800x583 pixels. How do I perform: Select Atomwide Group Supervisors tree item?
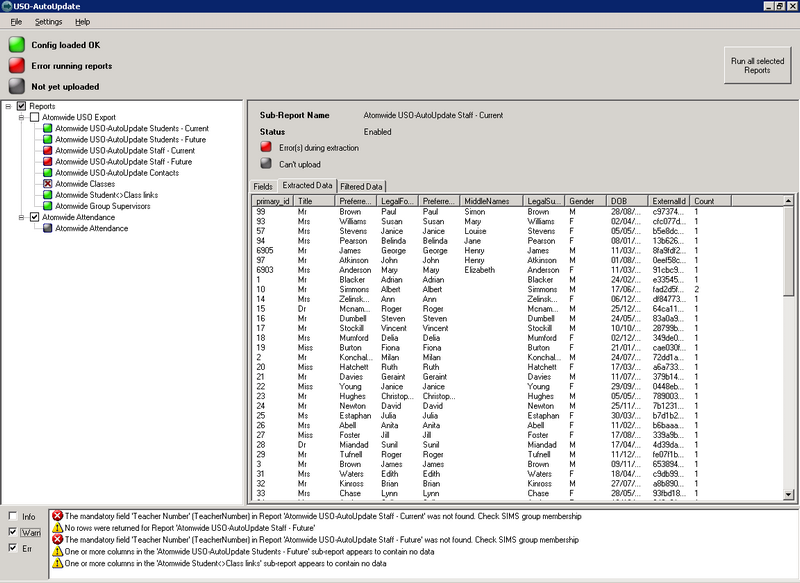point(103,206)
